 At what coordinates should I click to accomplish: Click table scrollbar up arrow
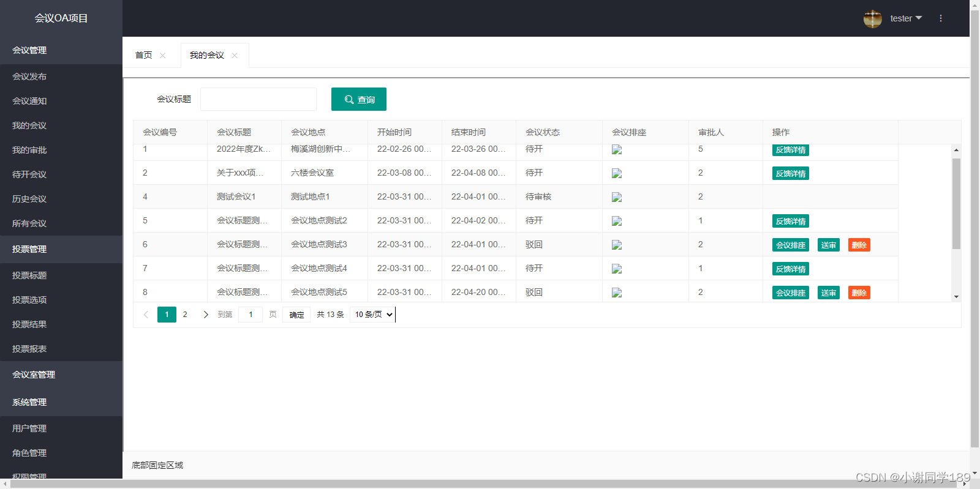tap(956, 150)
